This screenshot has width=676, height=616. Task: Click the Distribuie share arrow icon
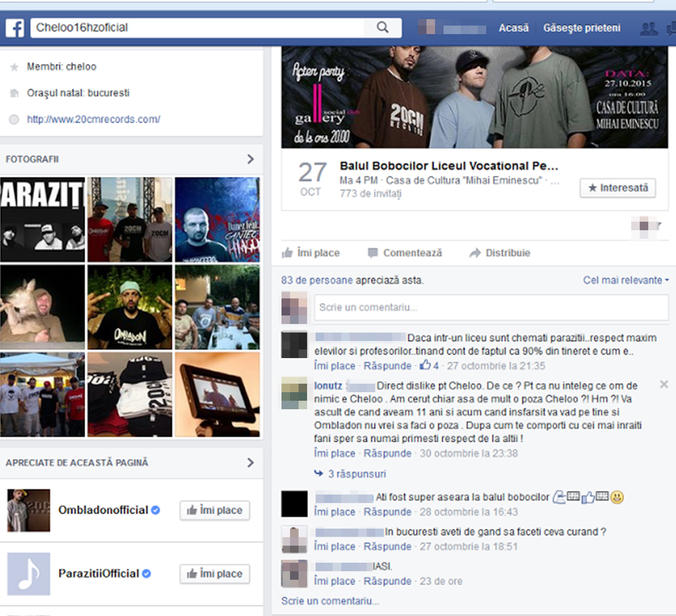tap(474, 253)
